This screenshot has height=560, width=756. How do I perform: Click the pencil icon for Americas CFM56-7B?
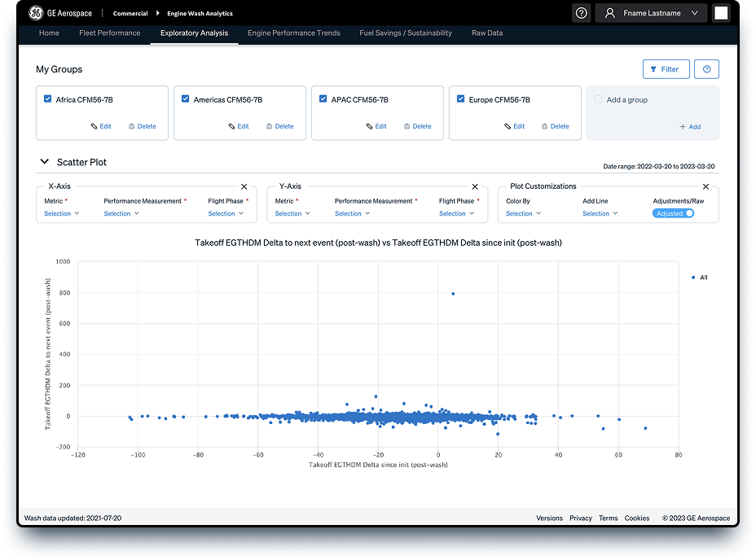pos(232,126)
